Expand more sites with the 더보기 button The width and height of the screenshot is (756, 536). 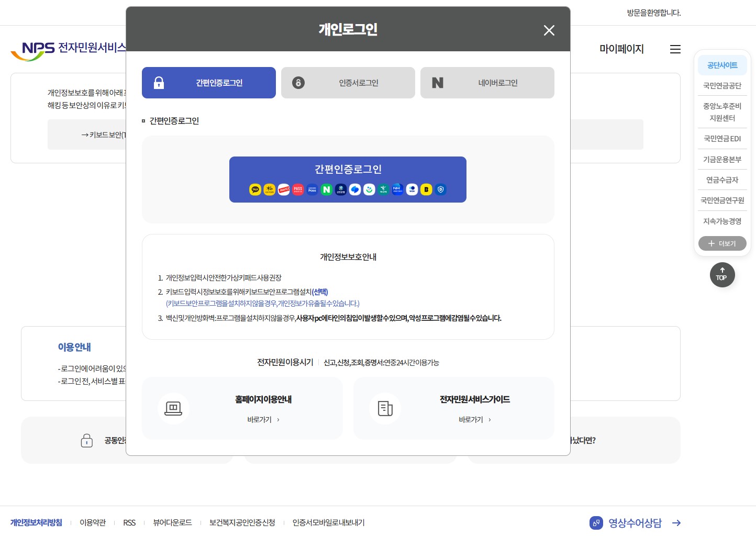point(722,243)
